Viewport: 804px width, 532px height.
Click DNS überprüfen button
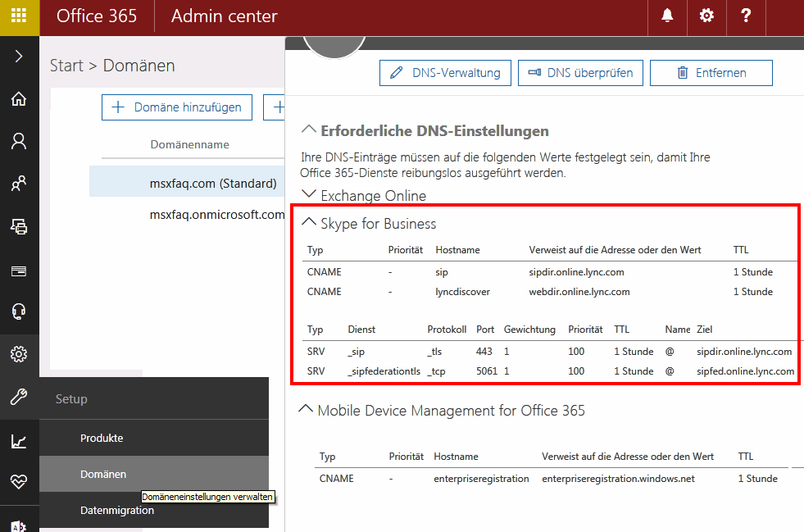(x=580, y=73)
